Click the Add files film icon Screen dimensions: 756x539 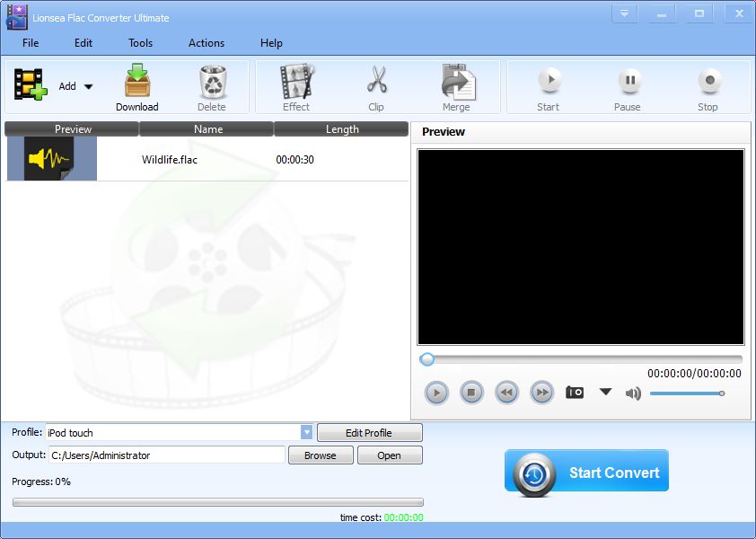click(31, 84)
